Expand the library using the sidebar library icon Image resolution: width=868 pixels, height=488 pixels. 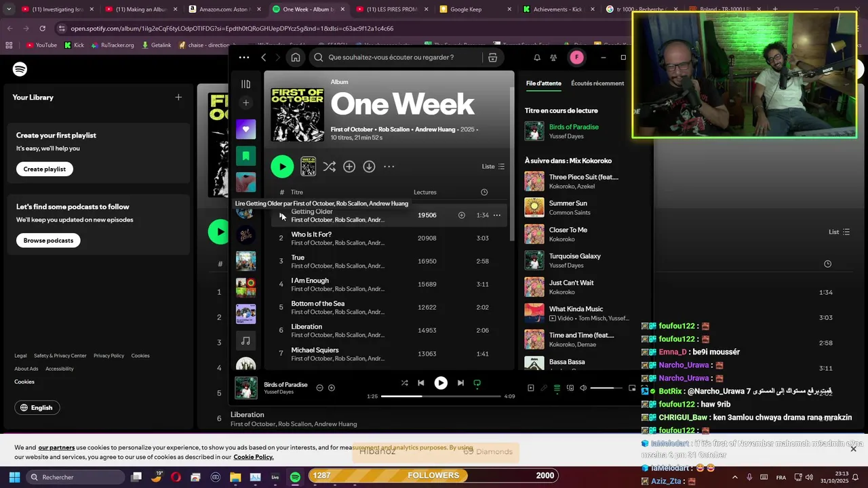pos(245,84)
